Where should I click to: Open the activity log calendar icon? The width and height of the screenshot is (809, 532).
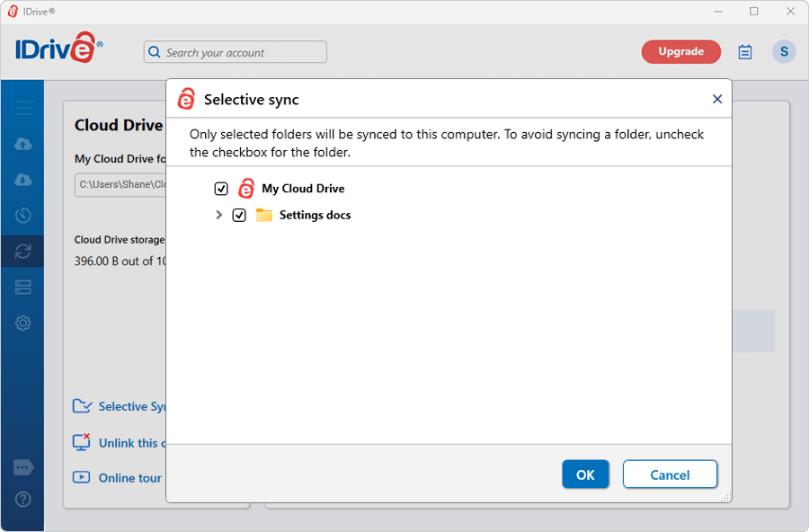click(x=745, y=52)
